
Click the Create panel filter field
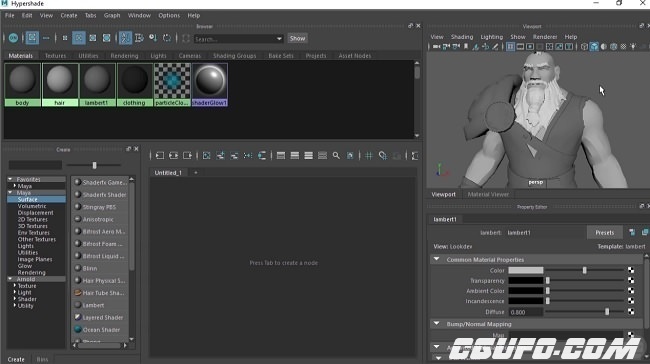35,165
